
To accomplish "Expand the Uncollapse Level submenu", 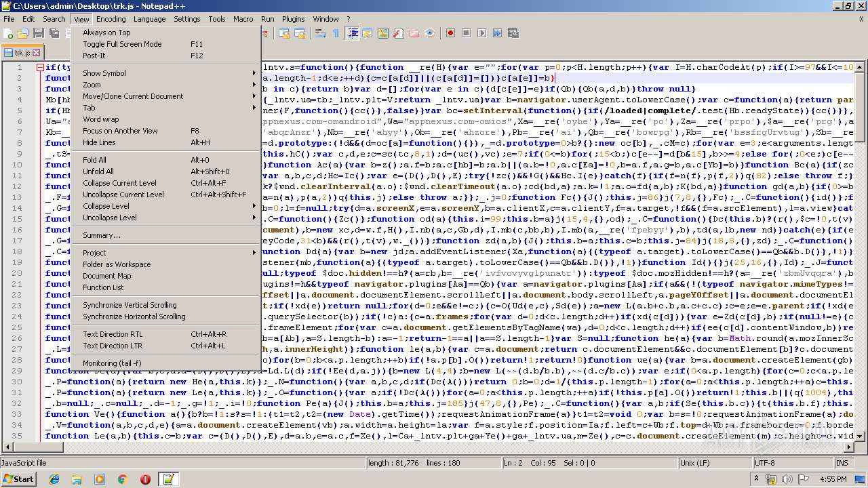I will tap(166, 218).
